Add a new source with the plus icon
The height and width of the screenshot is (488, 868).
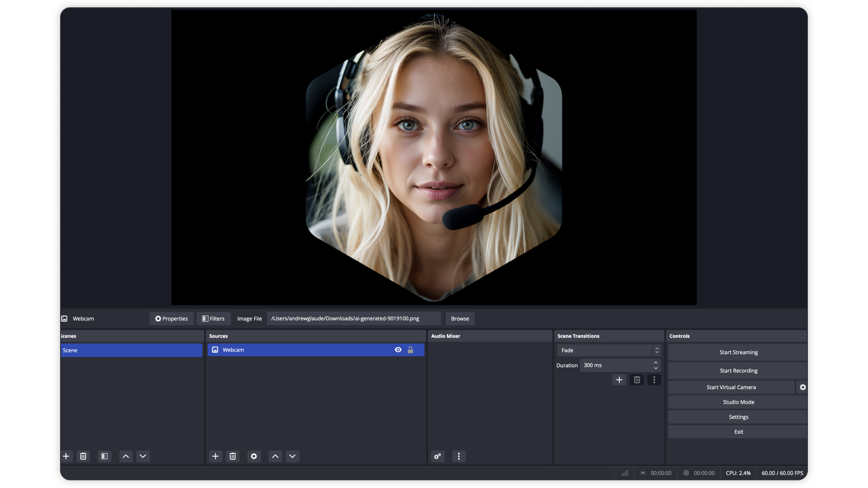(x=215, y=456)
